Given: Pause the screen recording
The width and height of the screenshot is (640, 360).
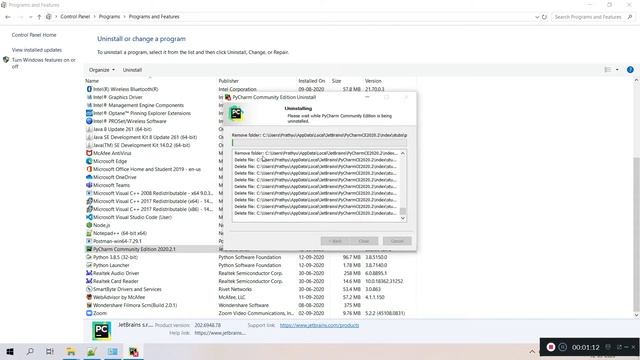Looking at the screenshot, I should 562,347.
